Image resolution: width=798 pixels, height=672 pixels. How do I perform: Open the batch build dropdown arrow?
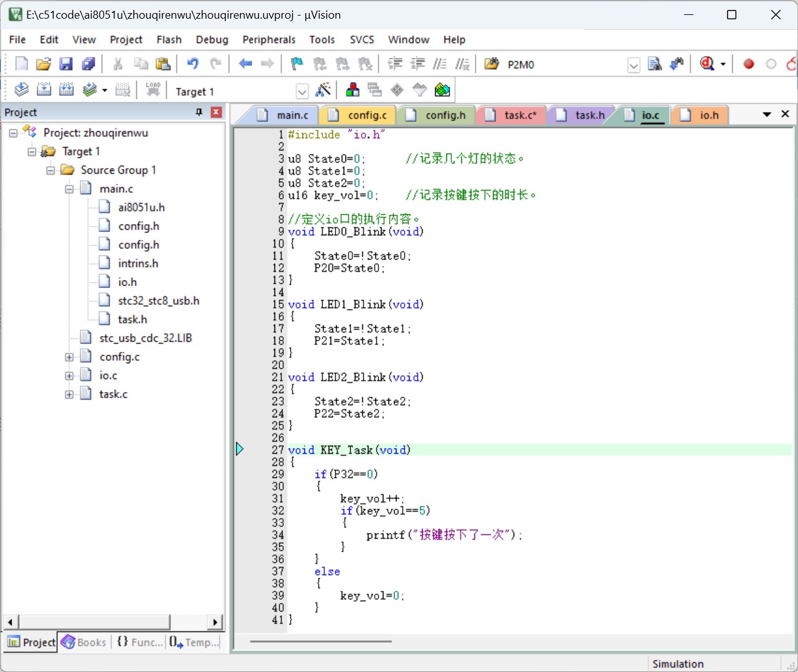click(104, 90)
